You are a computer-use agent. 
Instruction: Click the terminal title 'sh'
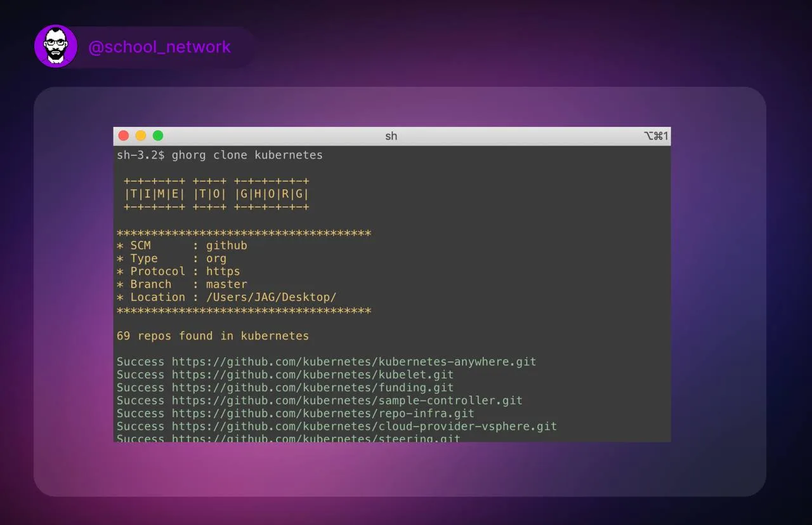tap(391, 136)
